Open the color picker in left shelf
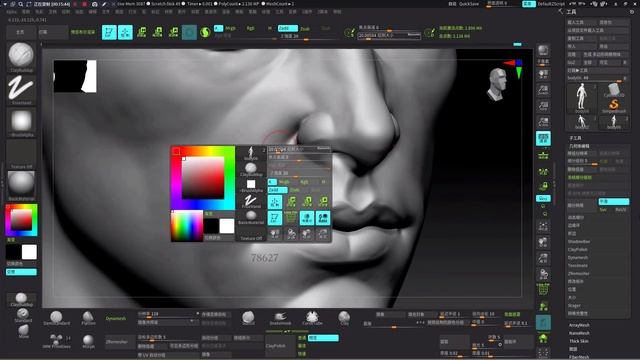Image resolution: width=640 pixels, height=360 pixels. pos(21,220)
